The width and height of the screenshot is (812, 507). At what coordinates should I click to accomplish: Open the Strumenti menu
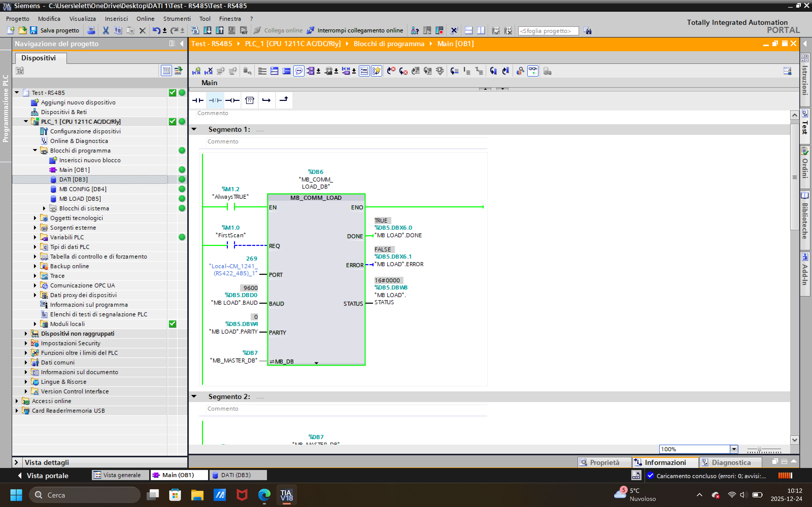[177, 19]
